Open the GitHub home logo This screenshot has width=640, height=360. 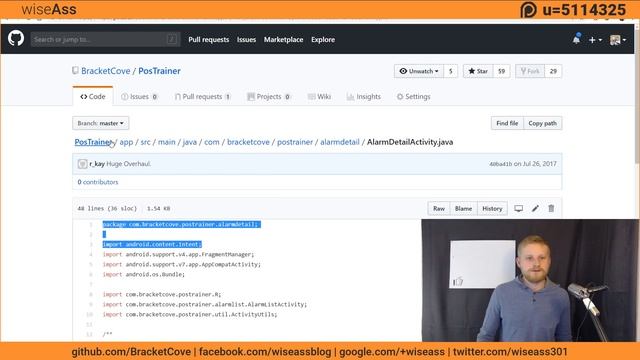[16, 39]
